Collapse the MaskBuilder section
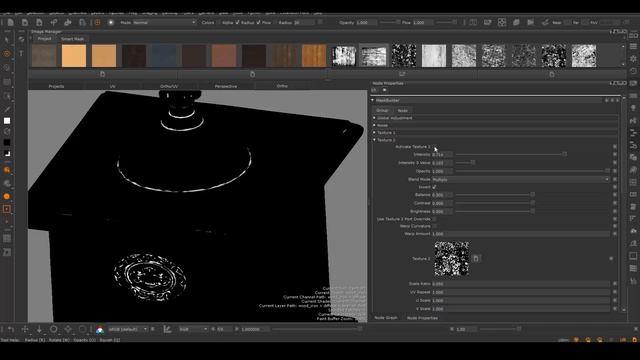The height and width of the screenshot is (360, 640). (373, 100)
